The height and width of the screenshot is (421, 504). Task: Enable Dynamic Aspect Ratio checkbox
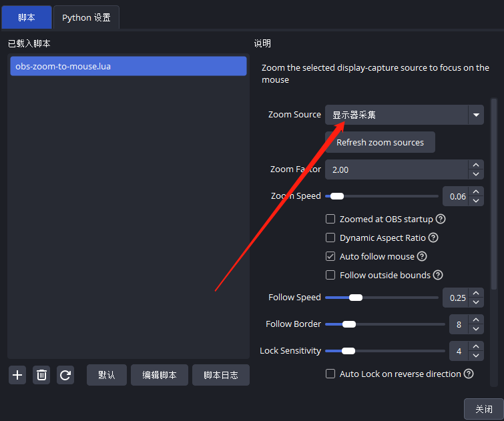330,238
